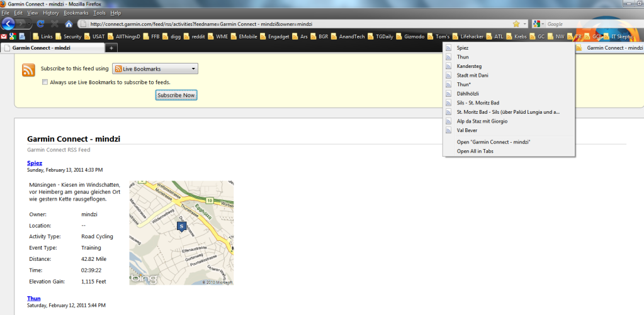The height and width of the screenshot is (315, 644).
Task: Open the Ars live bookmark
Action: tap(300, 36)
